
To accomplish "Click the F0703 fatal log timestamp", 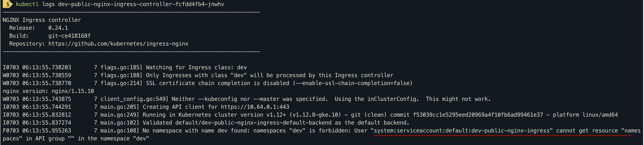I will (37, 131).
